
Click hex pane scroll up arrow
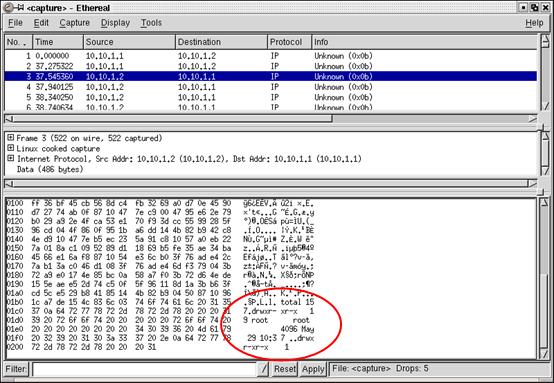(x=544, y=203)
